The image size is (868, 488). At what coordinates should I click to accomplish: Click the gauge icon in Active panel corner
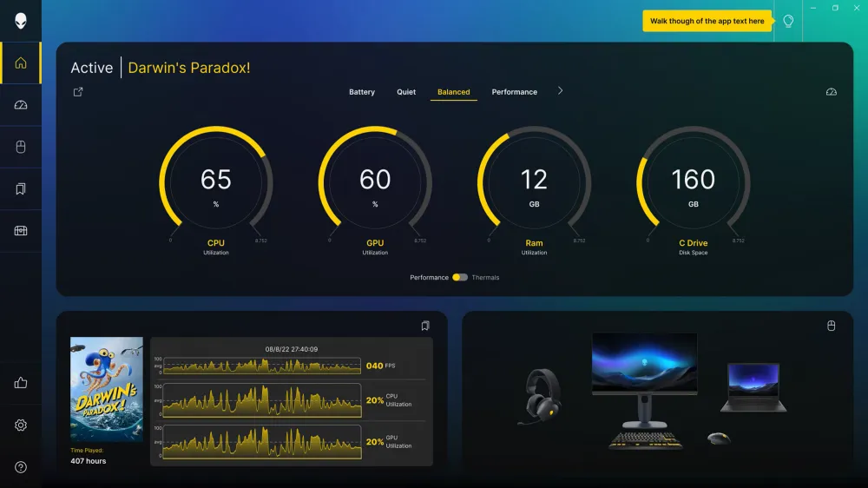[x=831, y=92]
